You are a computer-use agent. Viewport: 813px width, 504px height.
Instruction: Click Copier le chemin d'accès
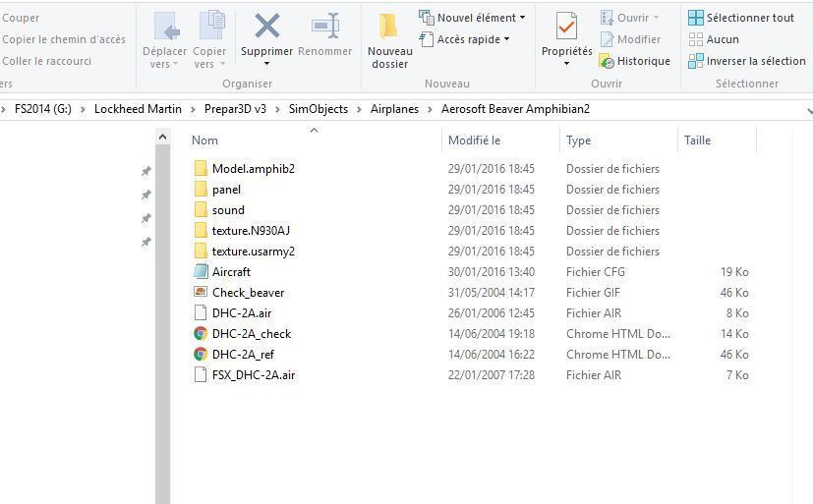pos(64,39)
